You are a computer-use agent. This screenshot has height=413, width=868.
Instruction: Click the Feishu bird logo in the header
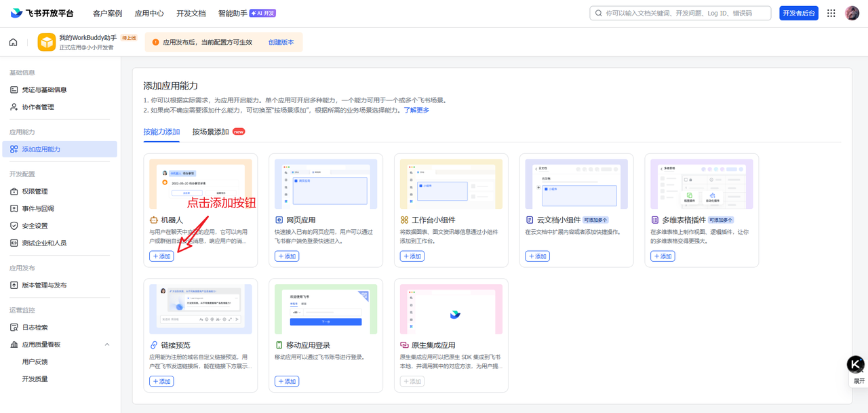pos(16,13)
